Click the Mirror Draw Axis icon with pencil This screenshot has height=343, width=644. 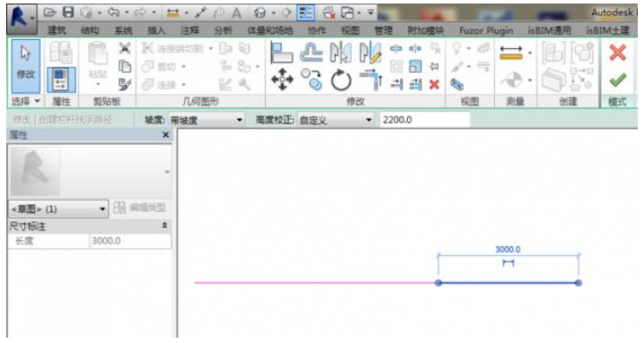click(x=370, y=52)
